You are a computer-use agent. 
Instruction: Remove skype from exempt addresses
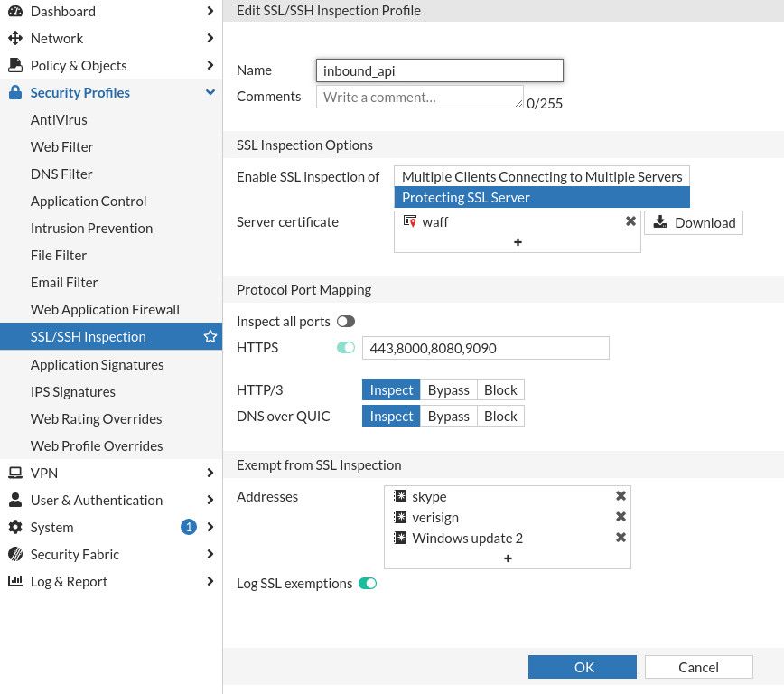tap(621, 496)
